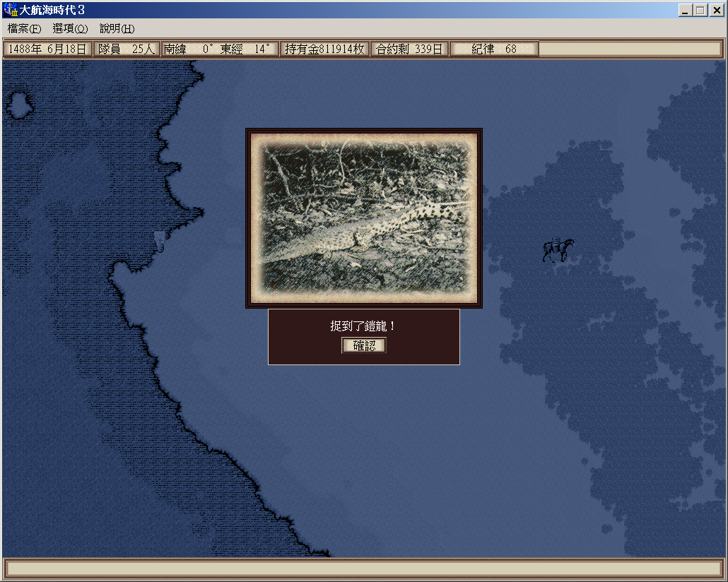Click the 合約剩 339日 contract field
The width and height of the screenshot is (728, 582).
[409, 49]
